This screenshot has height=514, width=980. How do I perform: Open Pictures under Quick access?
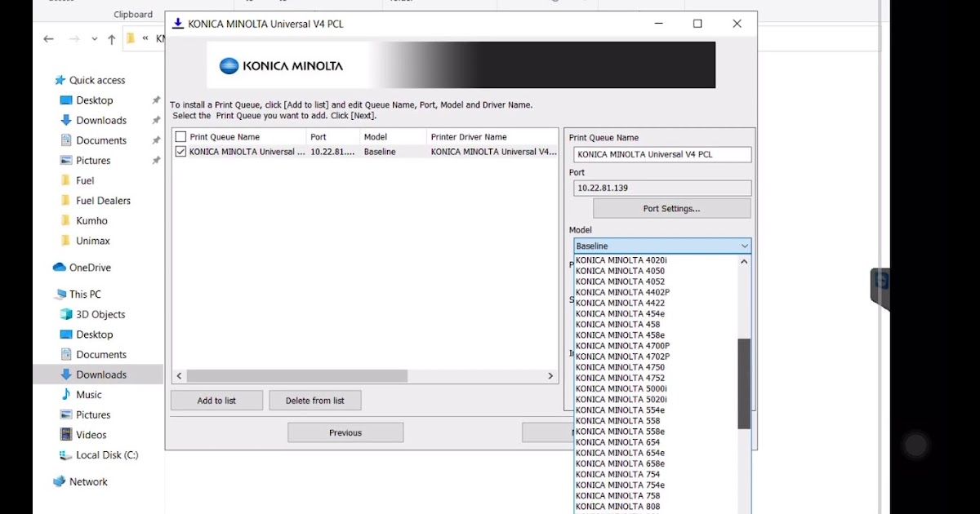tap(93, 161)
